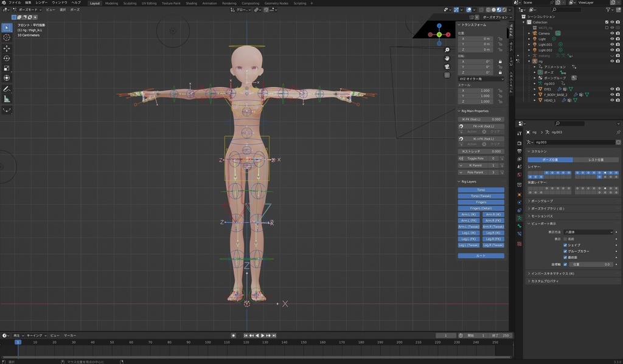Screen dimensions: 623x364
Task: Select the Breakdowner pose tool
Action: click(7, 110)
